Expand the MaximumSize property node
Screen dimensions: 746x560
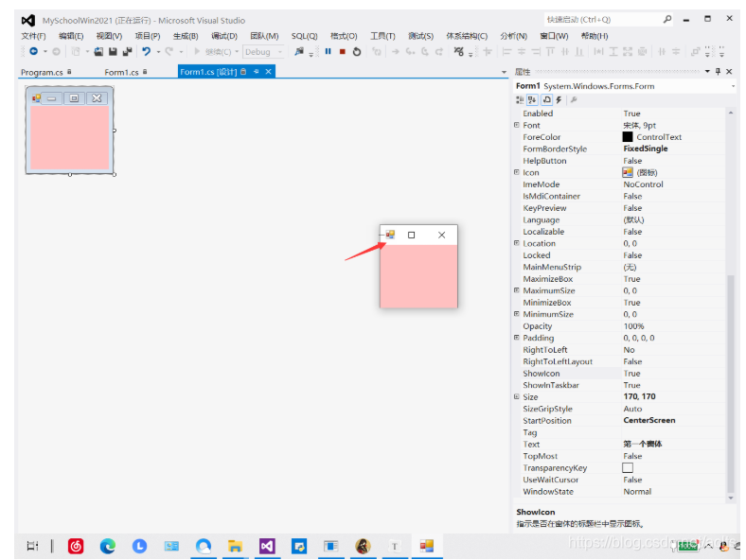[517, 290]
